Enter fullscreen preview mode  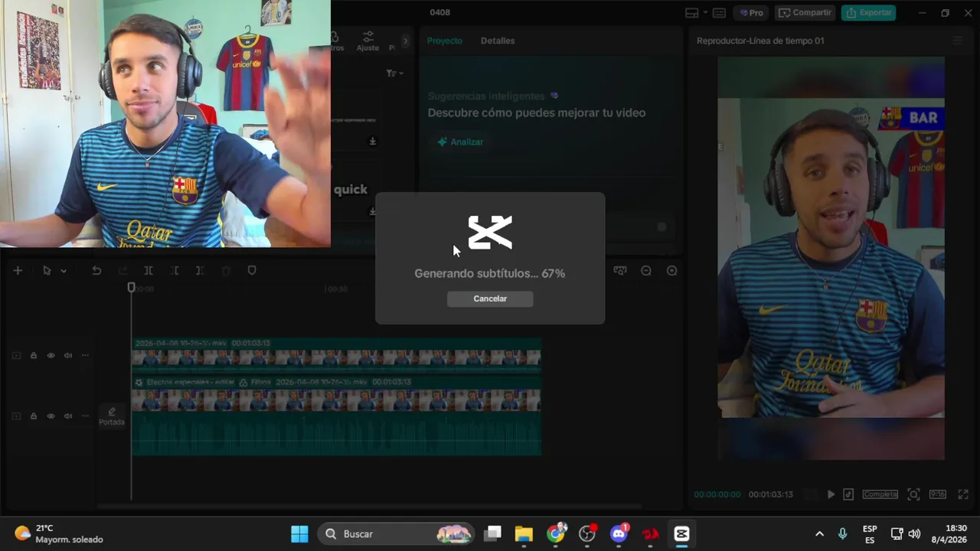coord(963,494)
